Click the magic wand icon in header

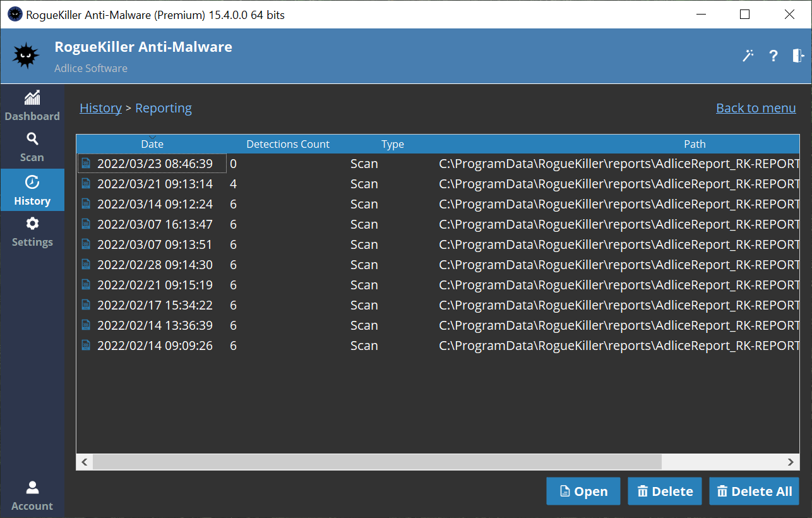tap(748, 56)
